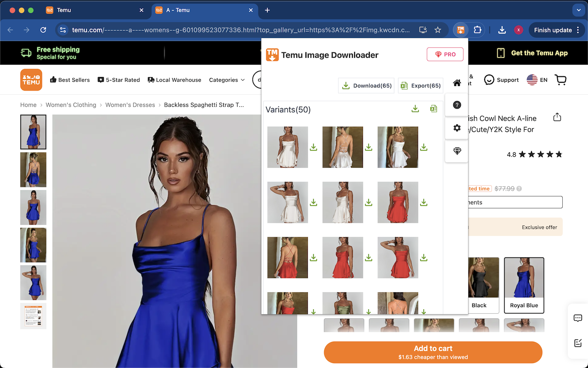588x368 pixels.
Task: Download the last image in Variants third row
Action: point(424,258)
